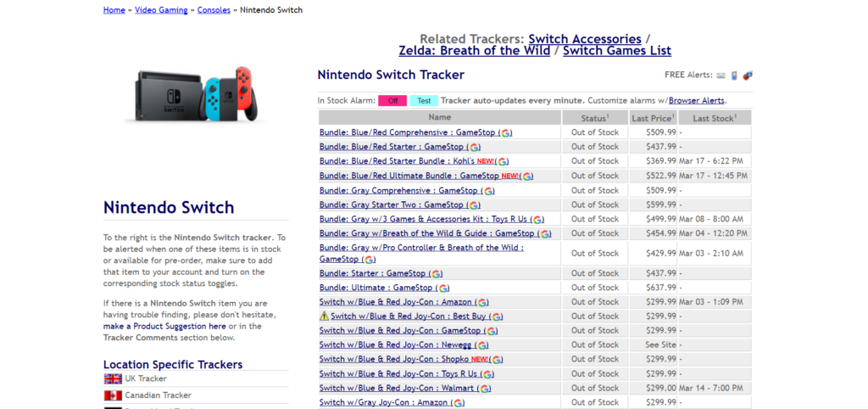
Task: Click the Name column header
Action: point(440,117)
